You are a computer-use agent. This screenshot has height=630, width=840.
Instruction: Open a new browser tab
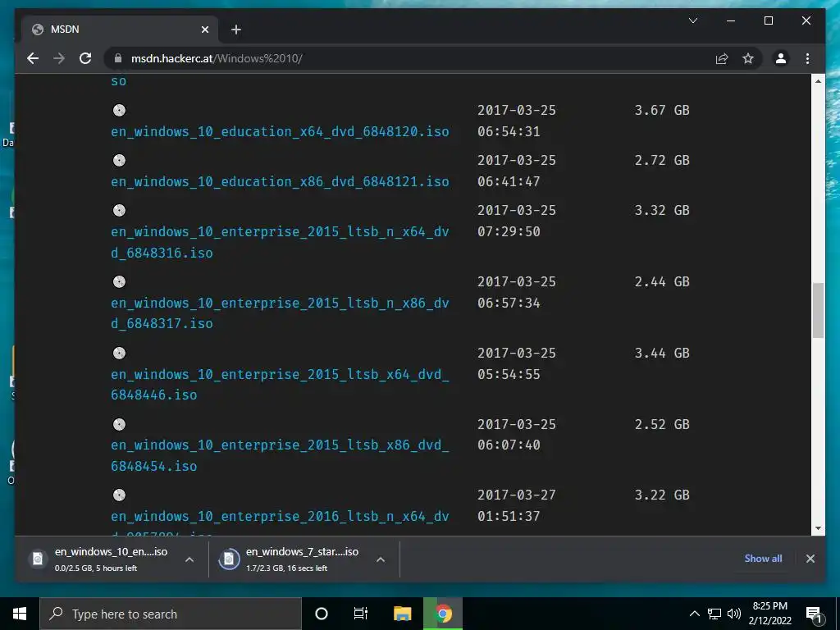[235, 30]
